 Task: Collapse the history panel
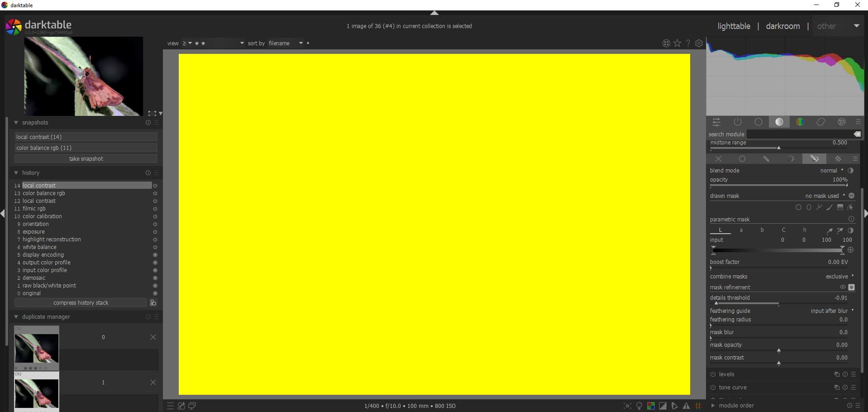[x=16, y=173]
